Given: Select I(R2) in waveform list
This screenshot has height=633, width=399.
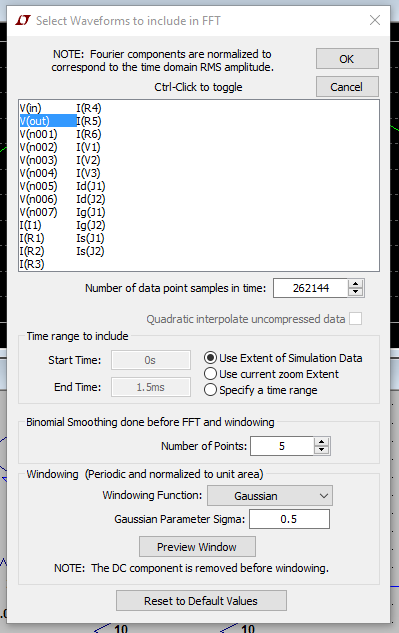Looking at the screenshot, I should point(32,251).
